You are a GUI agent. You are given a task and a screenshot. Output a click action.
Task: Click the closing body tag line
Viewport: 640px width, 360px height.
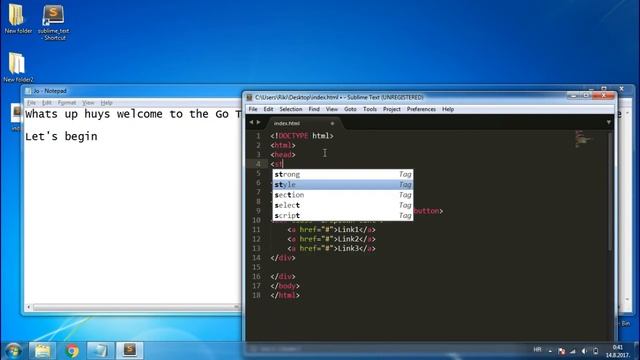[285, 286]
